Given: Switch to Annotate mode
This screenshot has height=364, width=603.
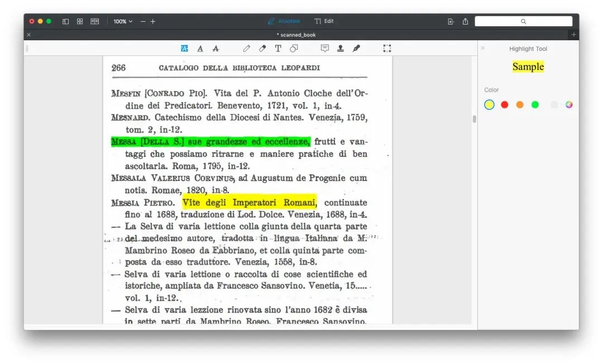Looking at the screenshot, I should [x=284, y=21].
